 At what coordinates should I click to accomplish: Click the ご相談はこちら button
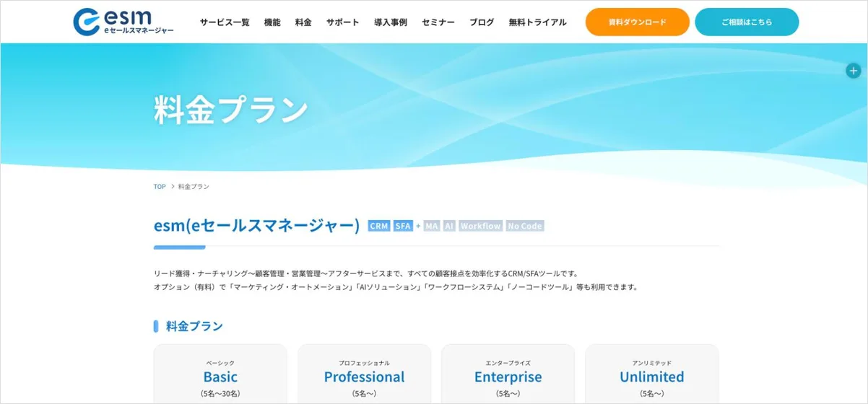tap(747, 22)
